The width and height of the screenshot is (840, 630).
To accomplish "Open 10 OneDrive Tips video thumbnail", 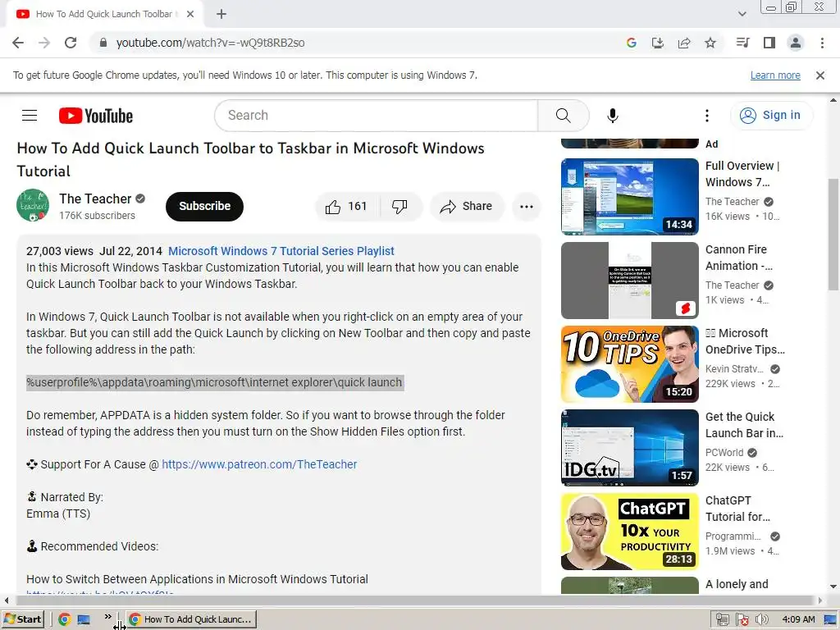I will click(629, 364).
